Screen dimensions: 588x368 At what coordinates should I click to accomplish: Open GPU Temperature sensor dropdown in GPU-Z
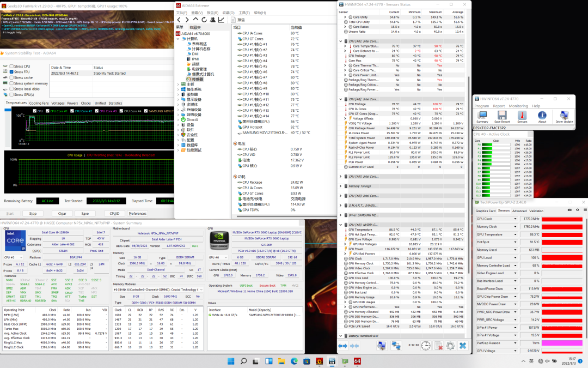pos(515,234)
